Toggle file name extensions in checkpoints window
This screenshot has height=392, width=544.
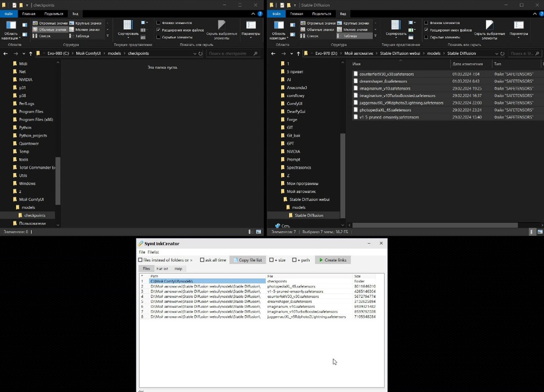158,30
